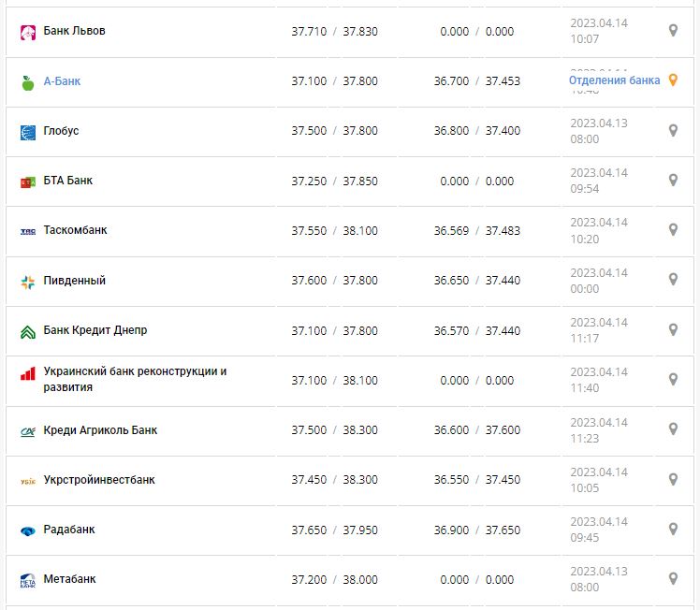Click the БТА Банк logo icon

coord(27,182)
